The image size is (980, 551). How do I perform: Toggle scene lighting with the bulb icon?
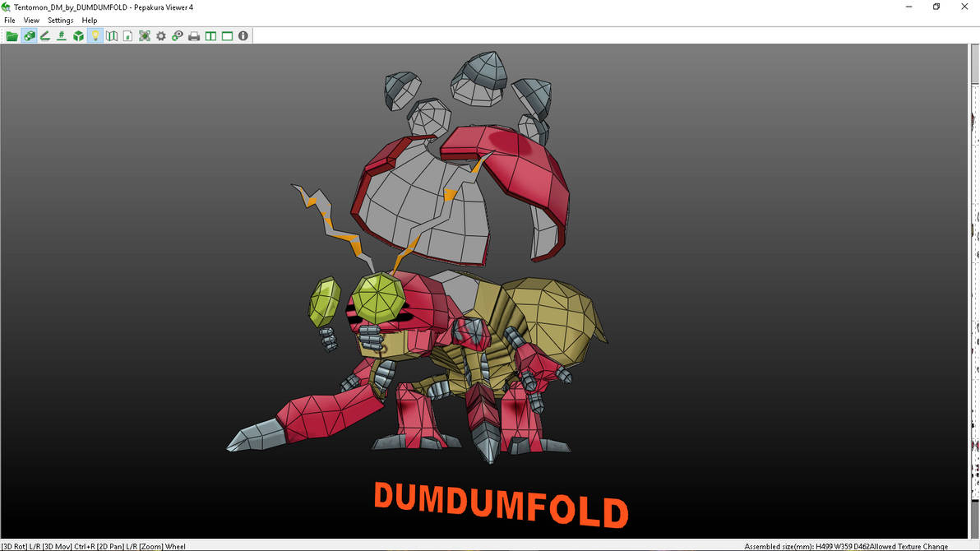95,35
